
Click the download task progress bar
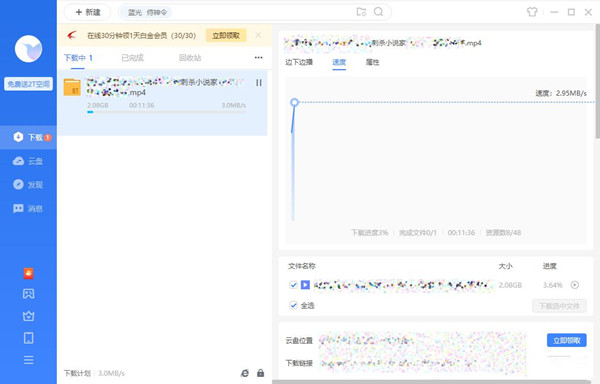click(166, 112)
